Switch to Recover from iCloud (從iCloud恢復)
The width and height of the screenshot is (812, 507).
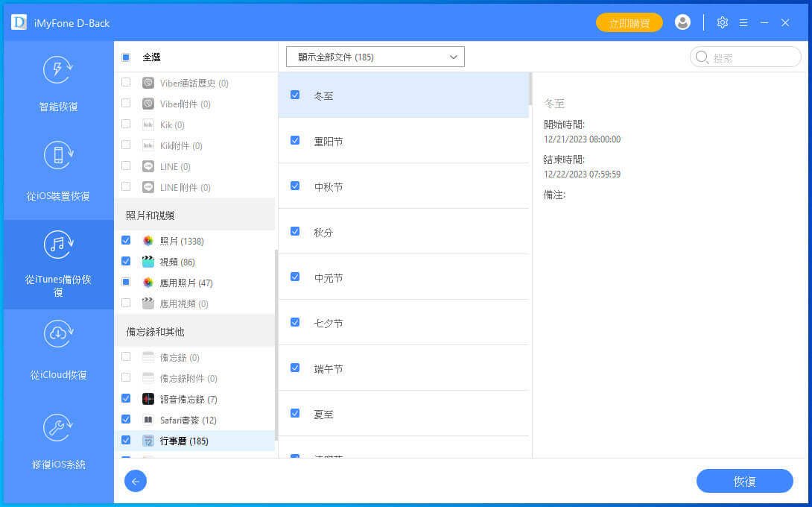(58, 352)
